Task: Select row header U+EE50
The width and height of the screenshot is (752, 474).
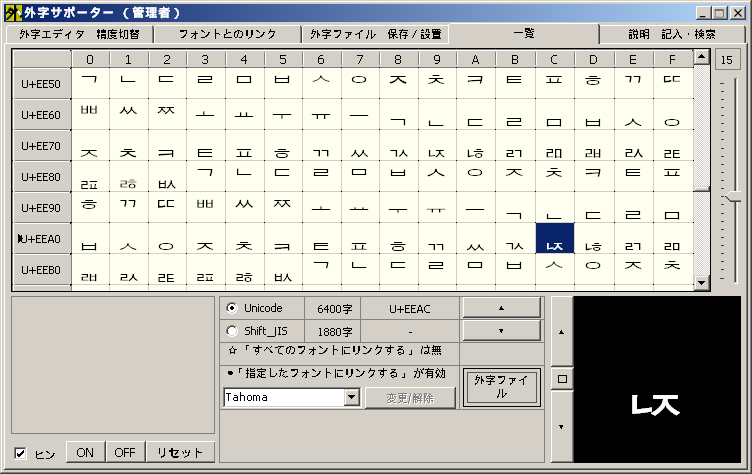Action: point(41,84)
